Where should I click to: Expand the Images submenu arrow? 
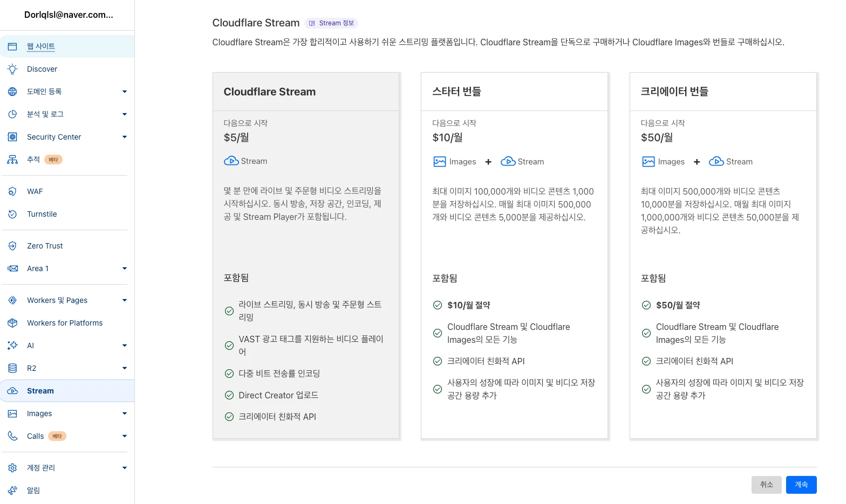[125, 413]
